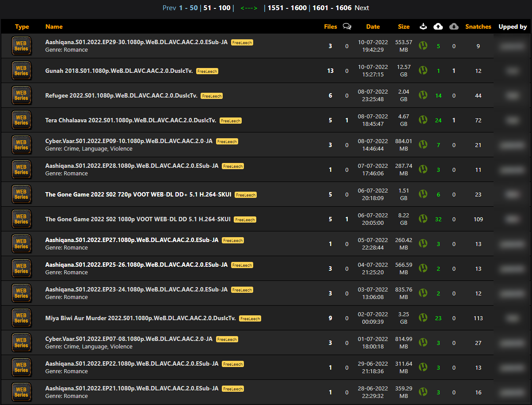Screen dimensions: 532x405
Task: Click files count 13 for Gunah 2018
Action: coord(331,71)
